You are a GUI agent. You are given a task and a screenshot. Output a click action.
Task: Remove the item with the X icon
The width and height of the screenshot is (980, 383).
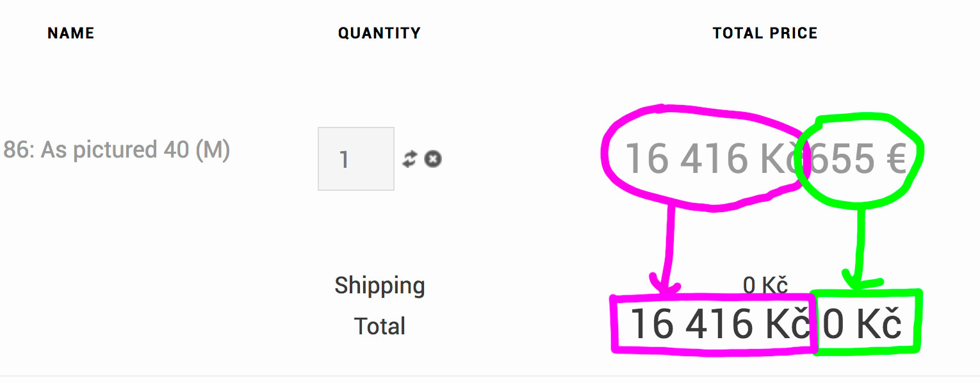point(433,159)
